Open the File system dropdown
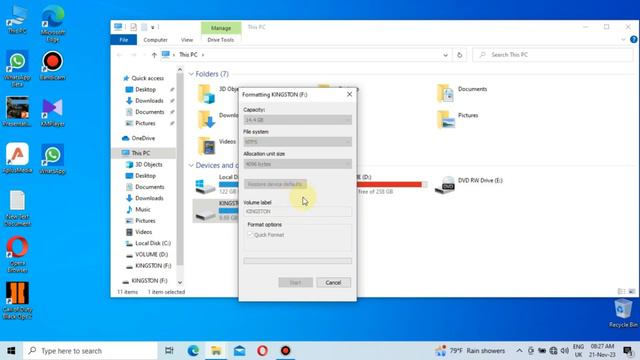This screenshot has width=640, height=360. [x=298, y=142]
